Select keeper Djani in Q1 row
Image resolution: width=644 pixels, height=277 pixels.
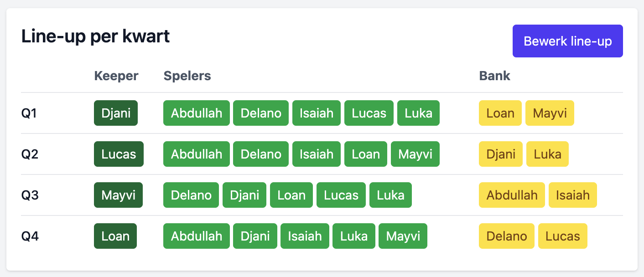tap(116, 113)
